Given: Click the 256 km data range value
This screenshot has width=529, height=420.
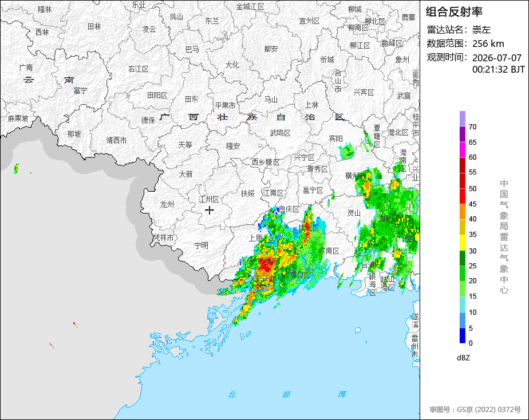Looking at the screenshot, I should (x=488, y=43).
